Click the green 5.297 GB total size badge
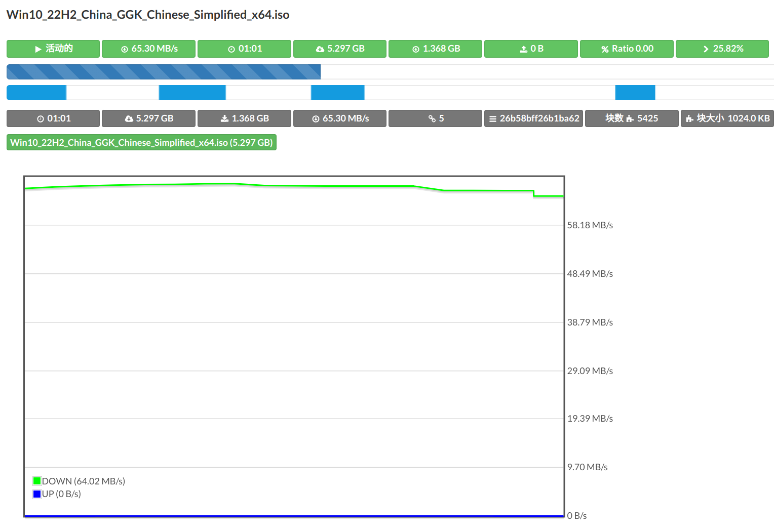774x532 pixels. (340, 49)
